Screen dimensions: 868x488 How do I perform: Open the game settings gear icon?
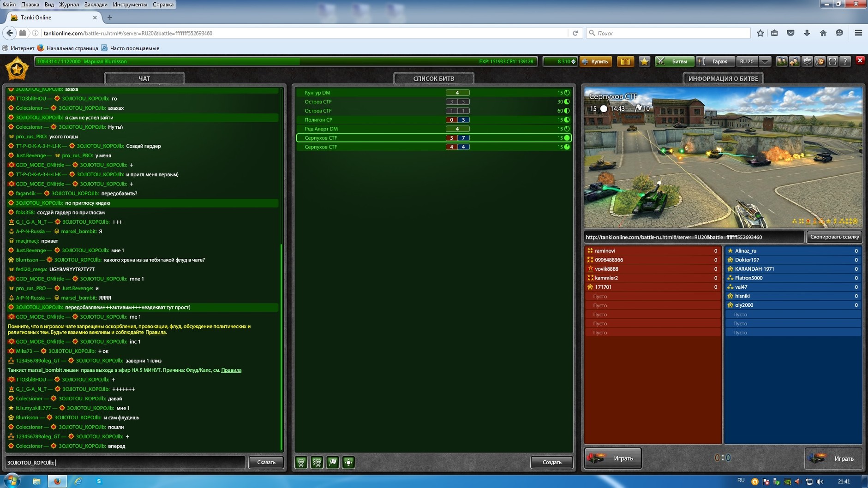point(807,61)
